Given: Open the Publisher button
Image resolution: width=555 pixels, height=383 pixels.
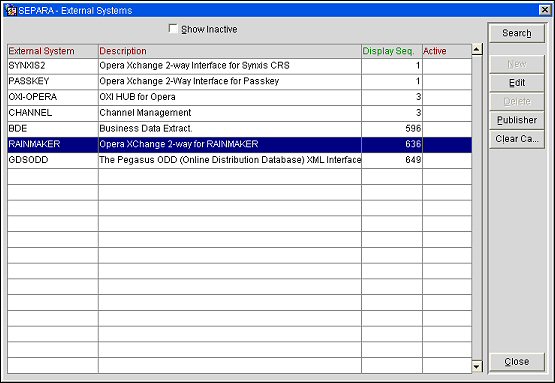Looking at the screenshot, I should coord(516,120).
